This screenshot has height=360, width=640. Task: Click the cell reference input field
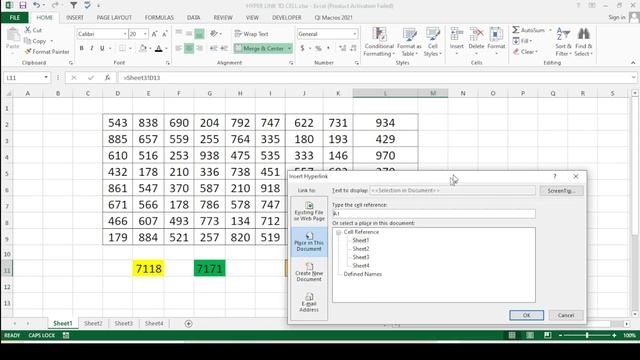433,213
